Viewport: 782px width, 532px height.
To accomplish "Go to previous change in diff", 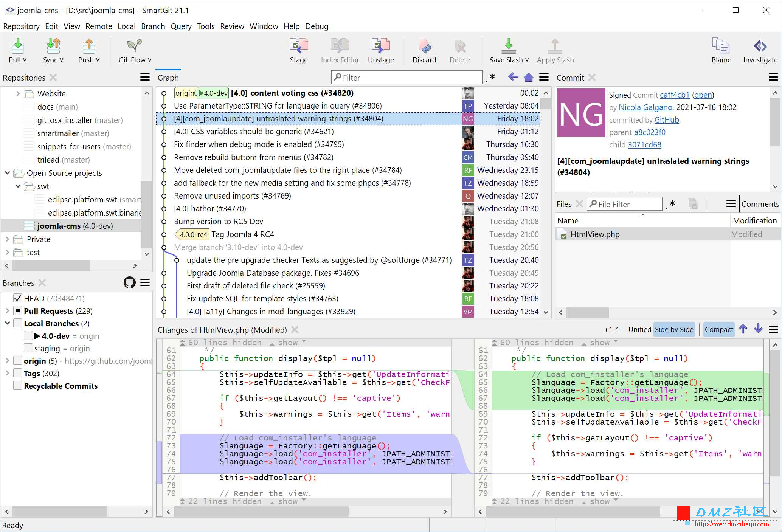I will (743, 329).
